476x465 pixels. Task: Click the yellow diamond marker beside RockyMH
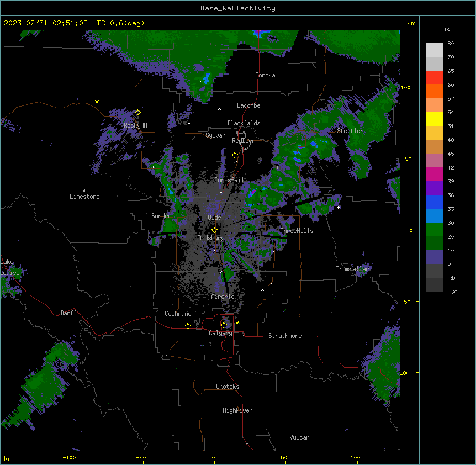click(137, 113)
